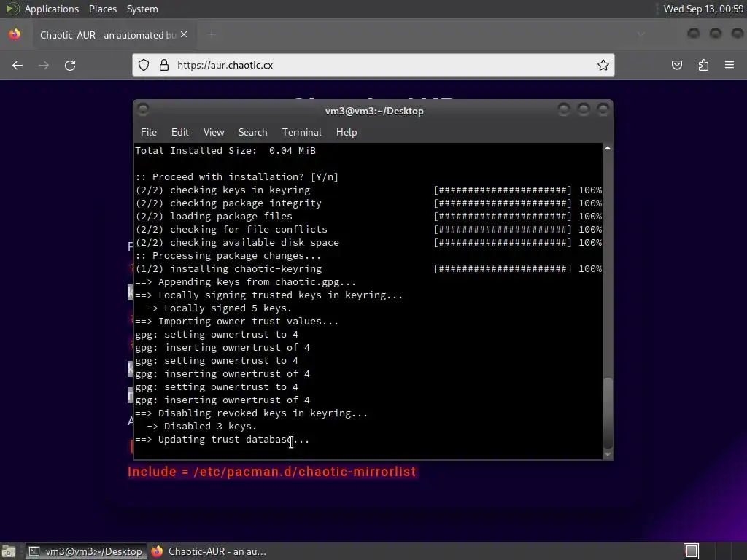The width and height of the screenshot is (747, 560).
Task: Select the Chaotic-AUR browser tab
Action: pyautogui.click(x=114, y=35)
